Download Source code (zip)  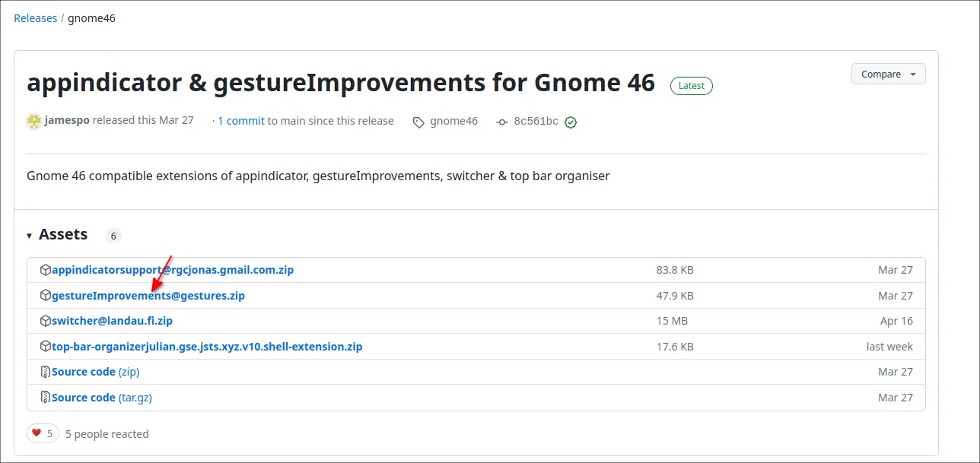point(96,372)
